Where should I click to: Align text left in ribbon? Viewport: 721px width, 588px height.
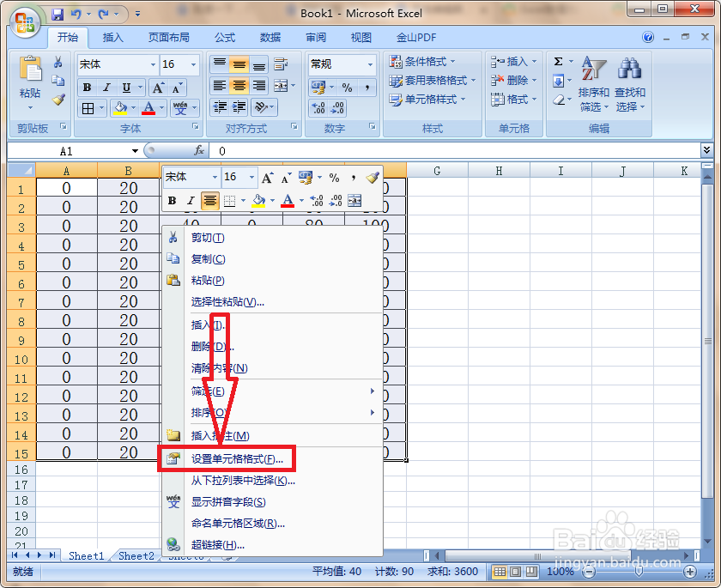click(220, 86)
